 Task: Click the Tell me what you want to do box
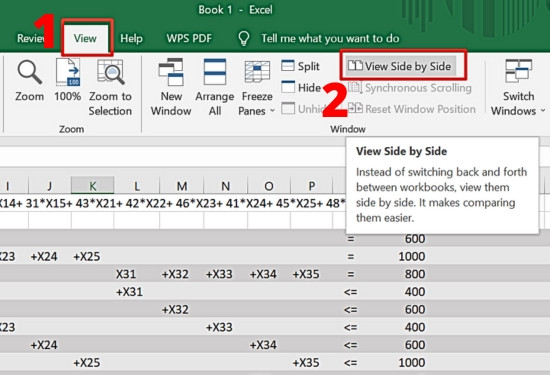tap(330, 38)
